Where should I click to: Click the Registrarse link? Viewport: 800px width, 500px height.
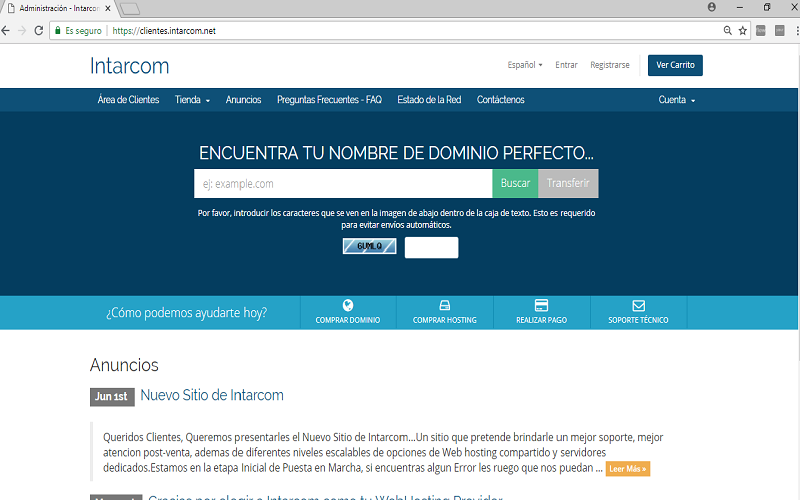[610, 65]
